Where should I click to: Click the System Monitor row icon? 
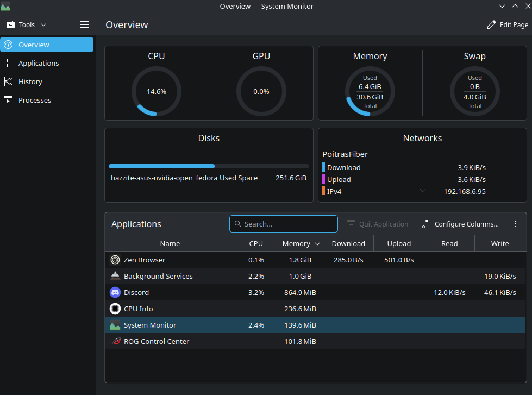(x=115, y=325)
